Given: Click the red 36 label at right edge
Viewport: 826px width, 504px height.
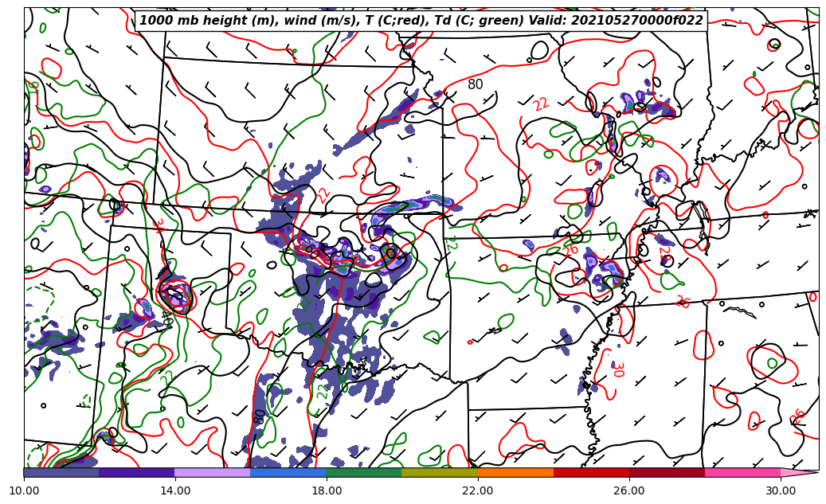Looking at the screenshot, I should point(799,416).
